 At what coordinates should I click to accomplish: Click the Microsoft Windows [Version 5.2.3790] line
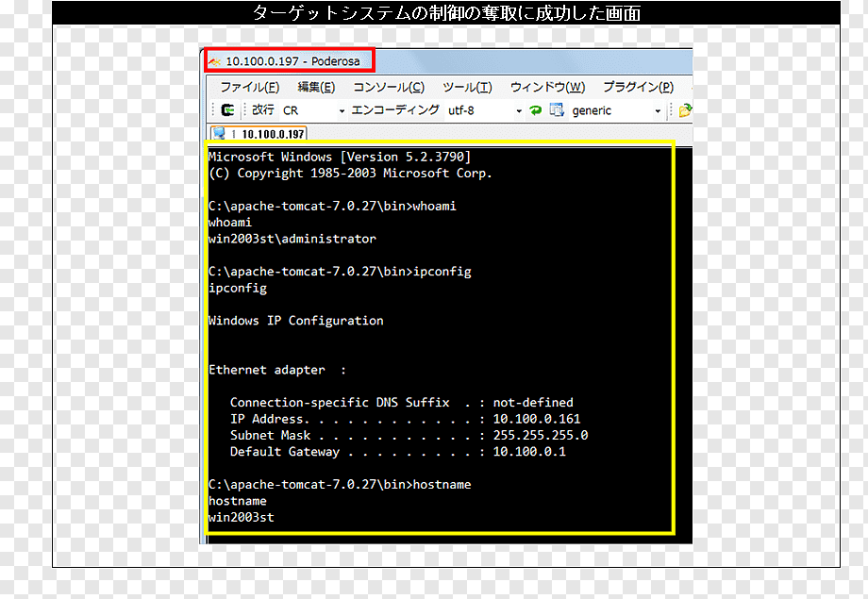pyautogui.click(x=340, y=157)
